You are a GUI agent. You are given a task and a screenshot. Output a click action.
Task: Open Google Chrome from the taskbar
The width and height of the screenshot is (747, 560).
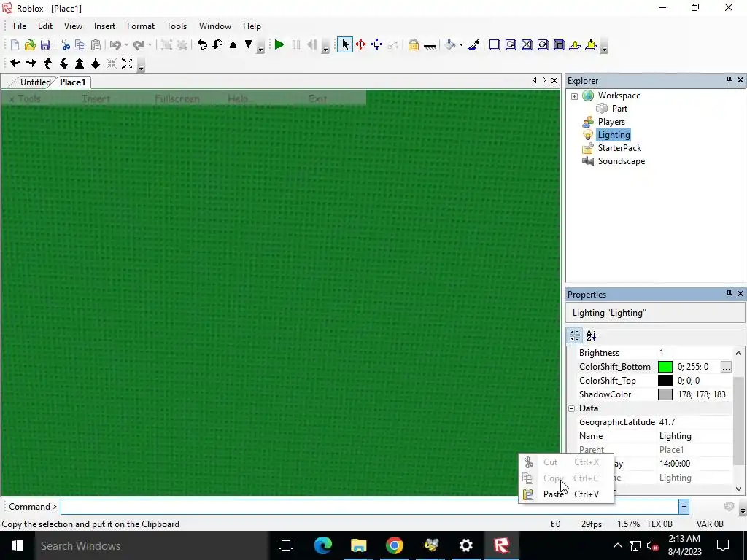(x=394, y=545)
